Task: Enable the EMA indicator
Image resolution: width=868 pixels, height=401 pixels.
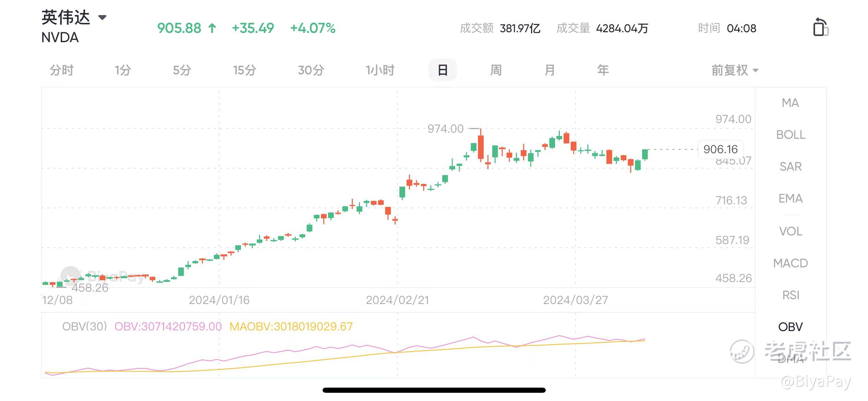Action: [791, 198]
